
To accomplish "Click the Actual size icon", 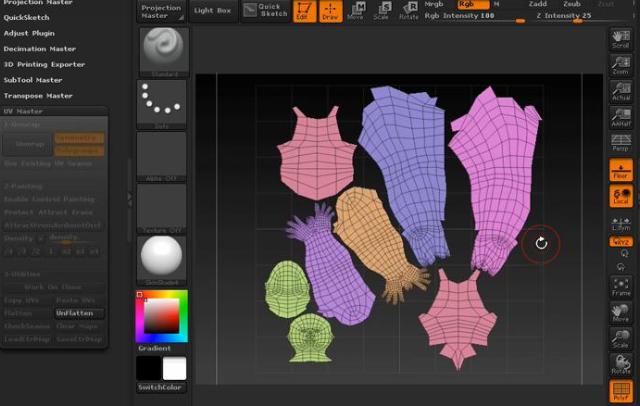I will (621, 91).
